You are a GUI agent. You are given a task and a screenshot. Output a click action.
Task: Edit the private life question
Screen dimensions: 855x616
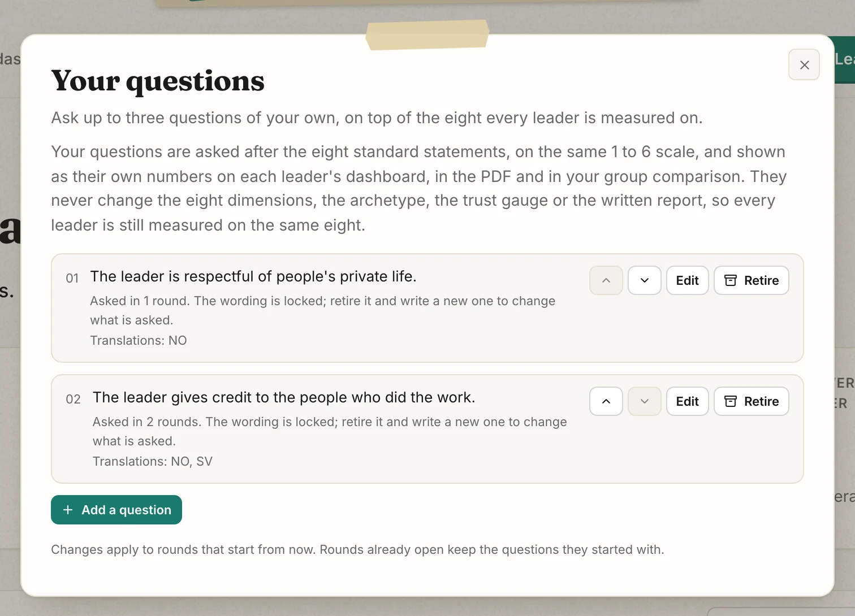(687, 280)
